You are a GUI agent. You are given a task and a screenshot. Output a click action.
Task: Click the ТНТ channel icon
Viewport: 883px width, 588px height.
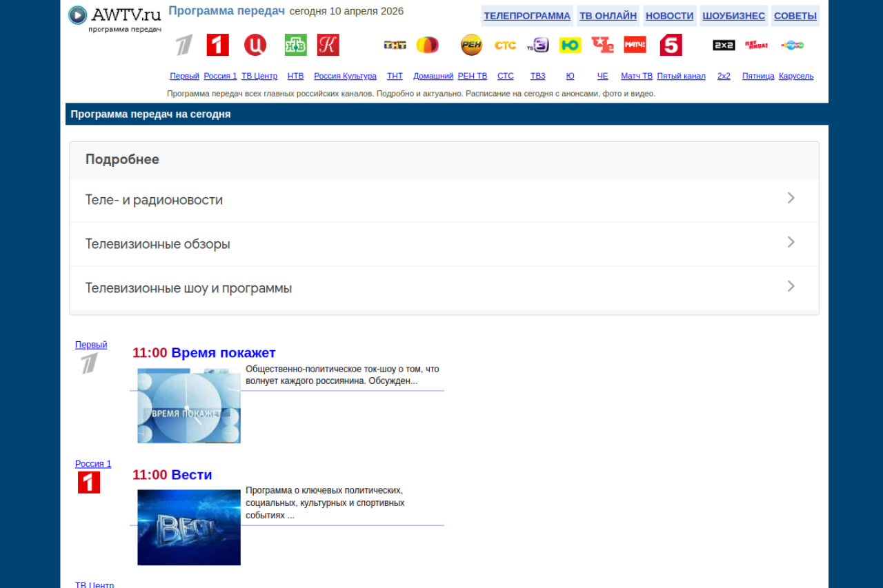tap(395, 45)
